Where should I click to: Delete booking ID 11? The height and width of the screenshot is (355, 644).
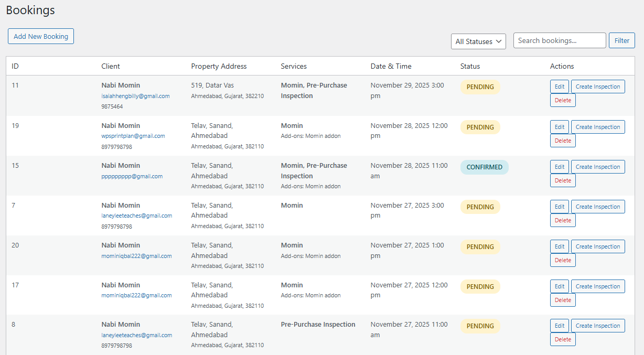(563, 100)
